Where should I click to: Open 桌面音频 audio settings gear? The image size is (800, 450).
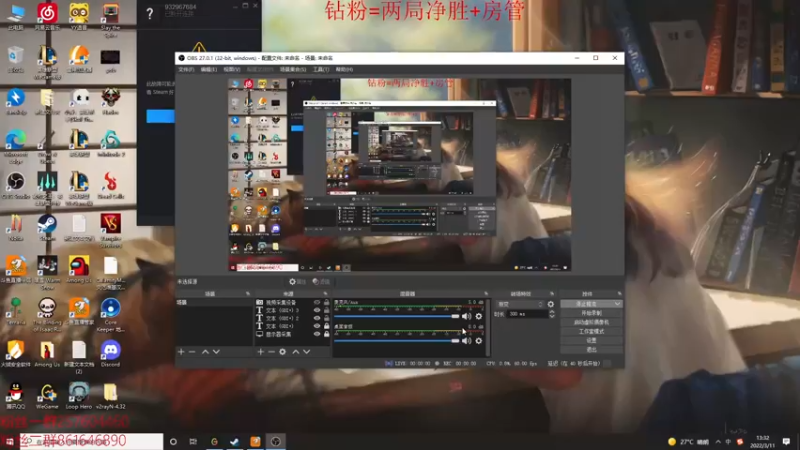pos(479,340)
